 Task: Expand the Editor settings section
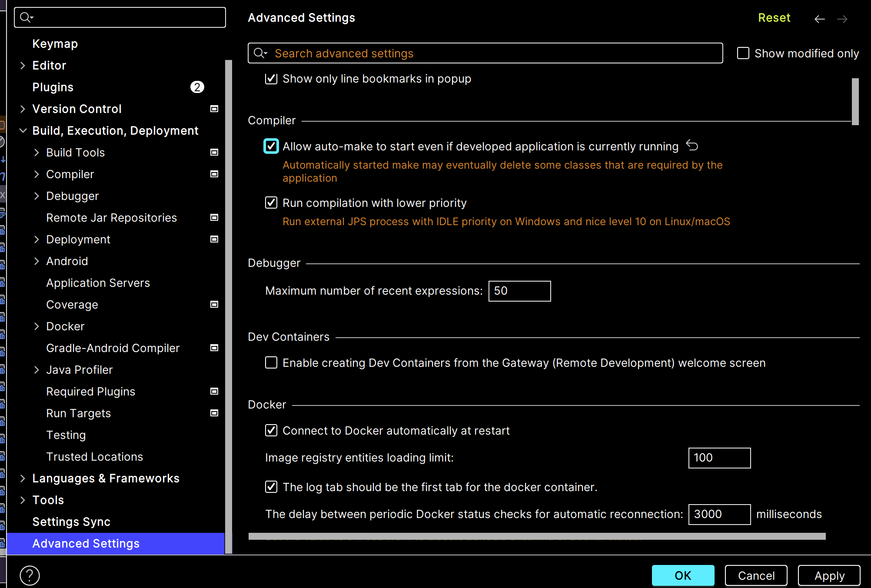tap(23, 66)
